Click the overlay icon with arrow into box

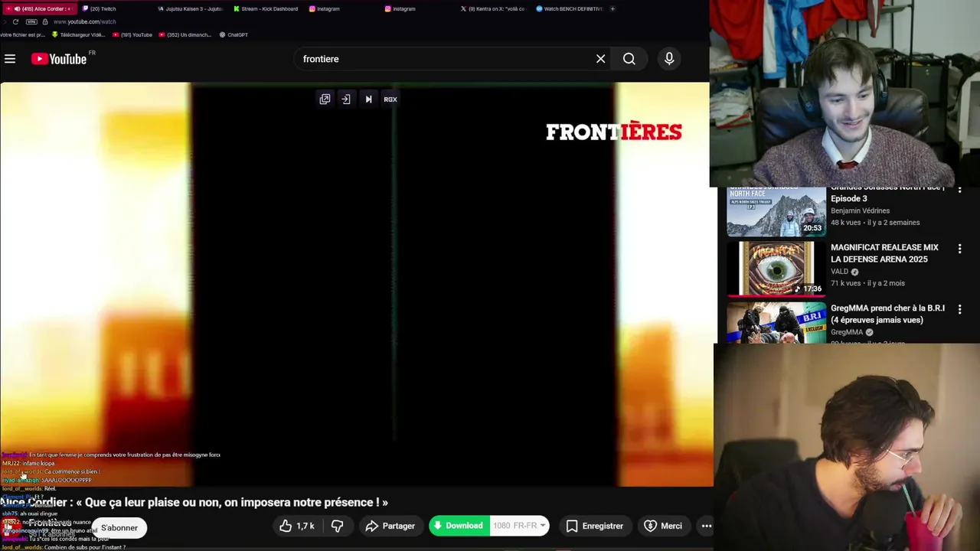tap(346, 99)
